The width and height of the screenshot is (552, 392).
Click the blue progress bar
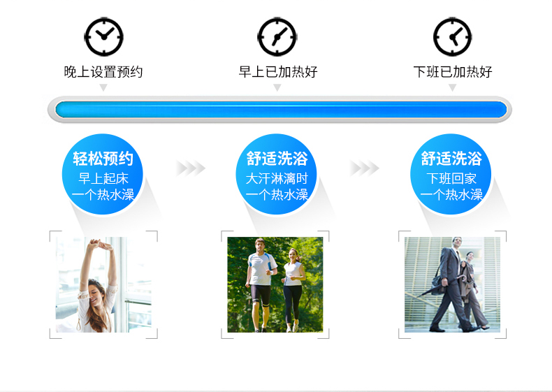pyautogui.click(x=281, y=110)
